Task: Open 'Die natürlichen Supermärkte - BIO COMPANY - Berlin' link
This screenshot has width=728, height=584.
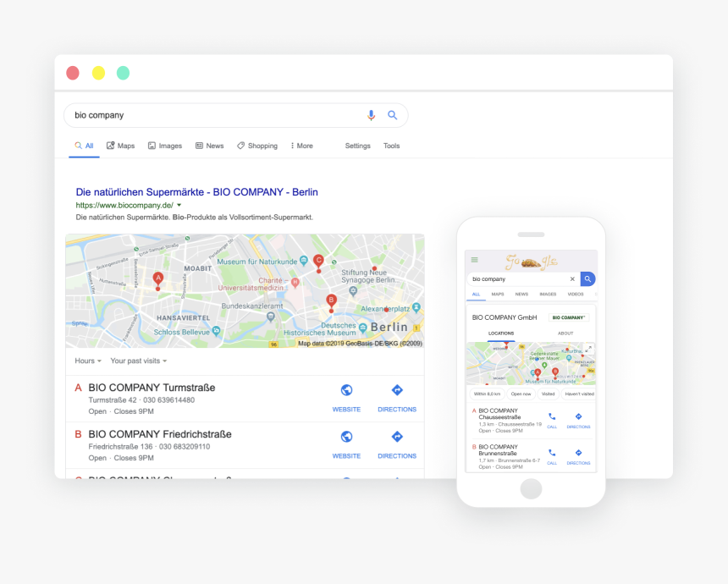Action: [x=197, y=192]
